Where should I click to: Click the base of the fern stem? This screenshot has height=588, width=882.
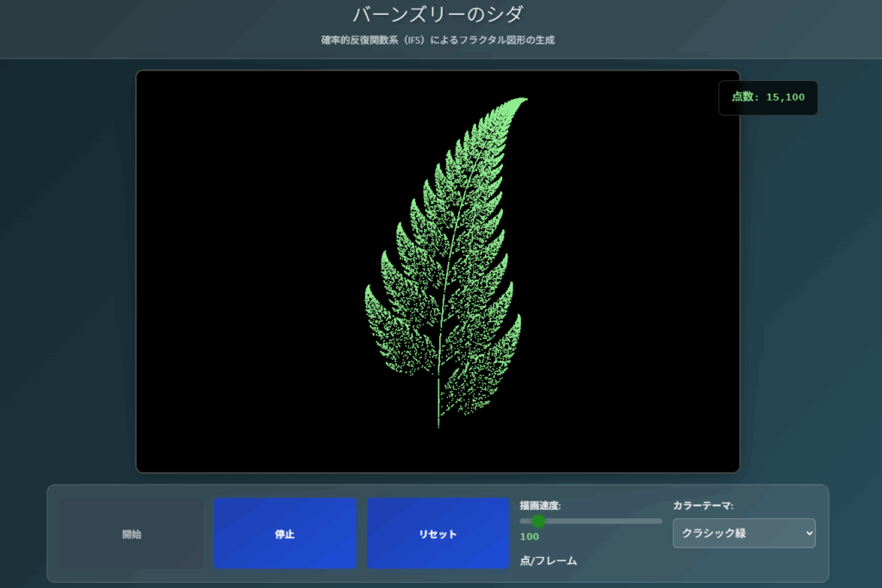click(439, 422)
